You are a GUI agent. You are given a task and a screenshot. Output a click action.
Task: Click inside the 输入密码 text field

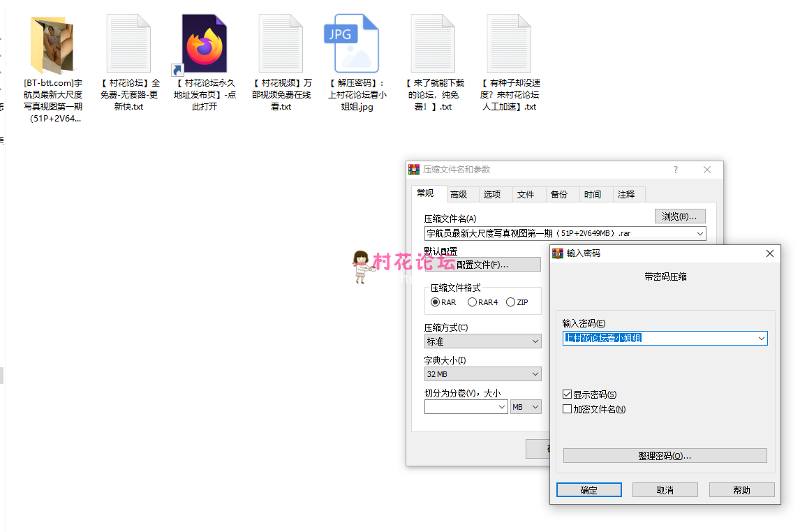658,338
